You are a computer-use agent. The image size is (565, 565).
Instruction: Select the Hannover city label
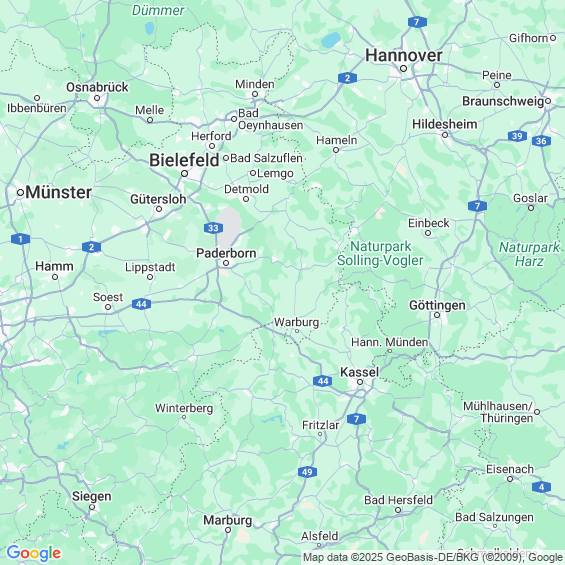[x=404, y=55]
